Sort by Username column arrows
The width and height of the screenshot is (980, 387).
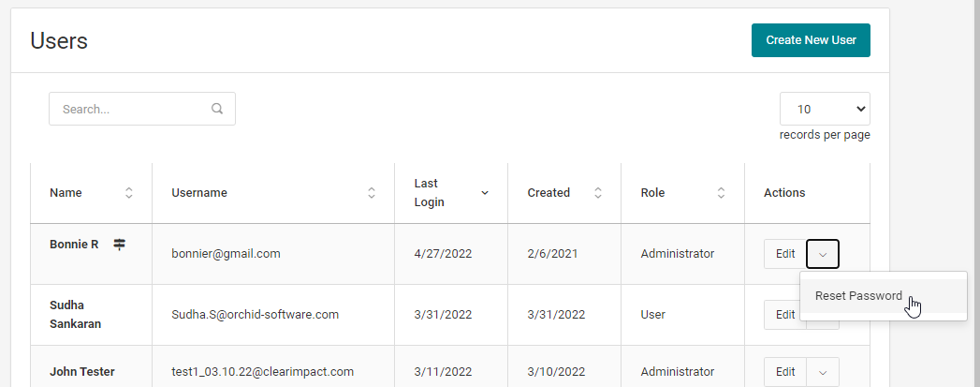372,193
